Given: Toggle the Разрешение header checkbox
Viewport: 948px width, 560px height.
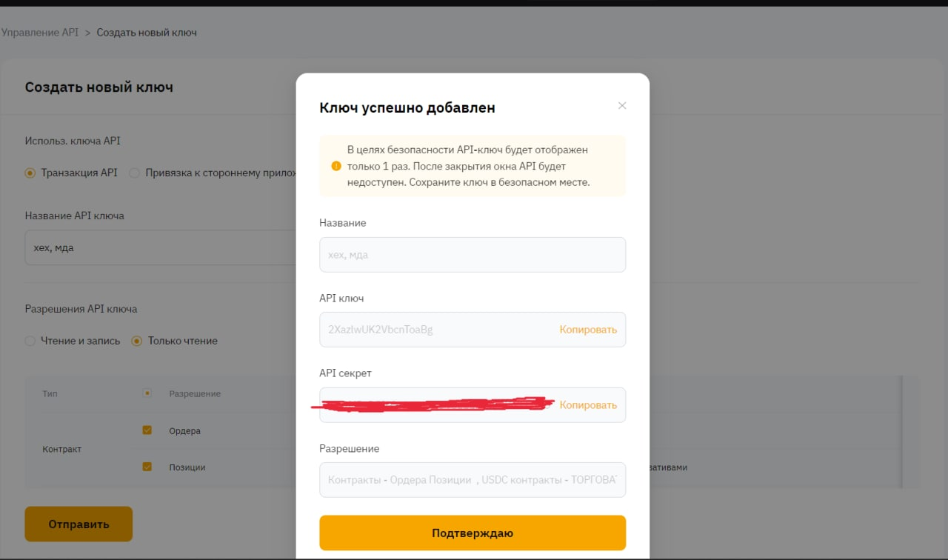Looking at the screenshot, I should [147, 393].
